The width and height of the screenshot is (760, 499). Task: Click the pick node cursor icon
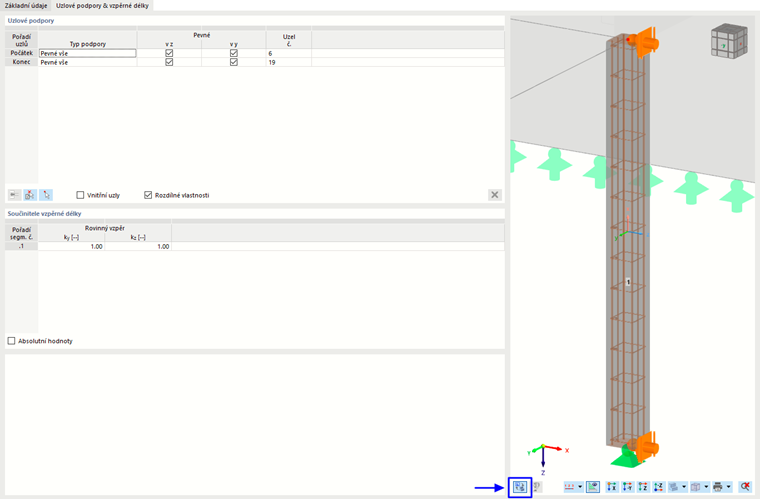[x=46, y=195]
